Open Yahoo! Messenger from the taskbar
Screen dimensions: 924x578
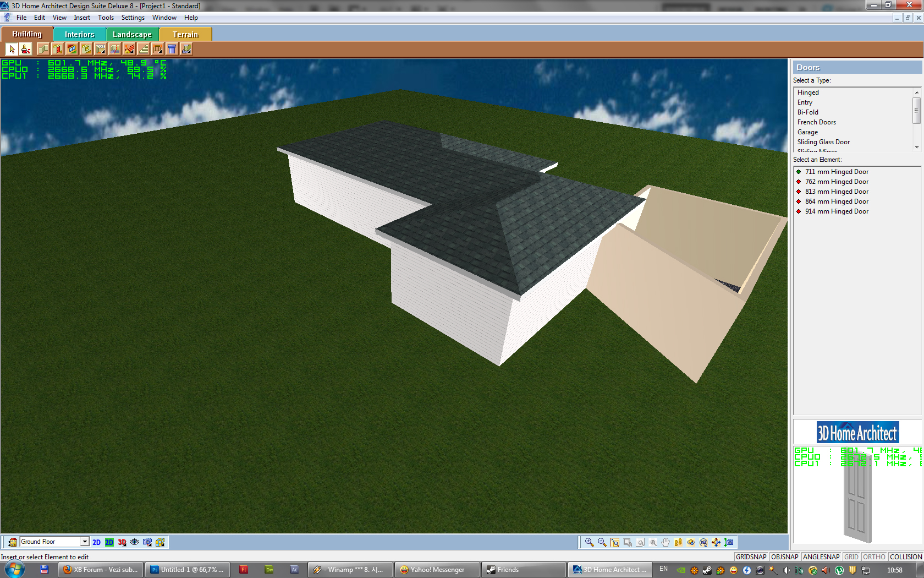[437, 570]
